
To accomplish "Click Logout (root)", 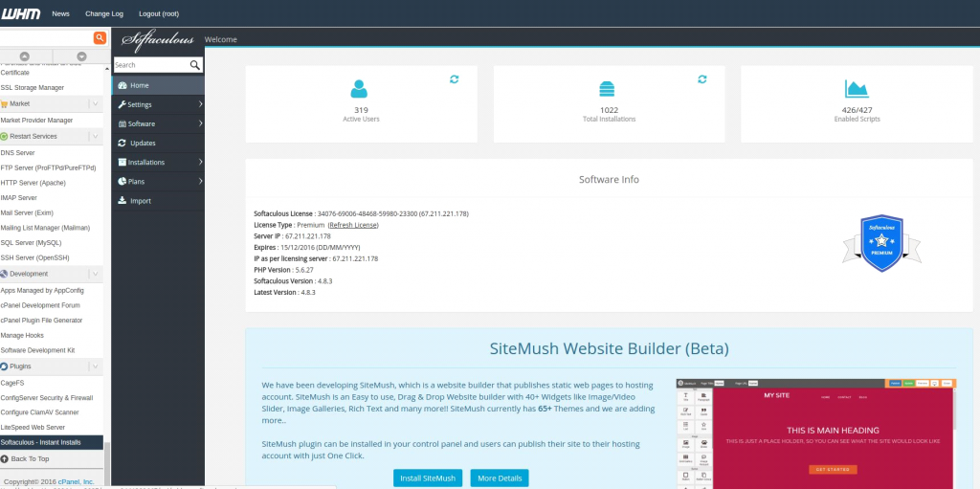I will 160,13.
